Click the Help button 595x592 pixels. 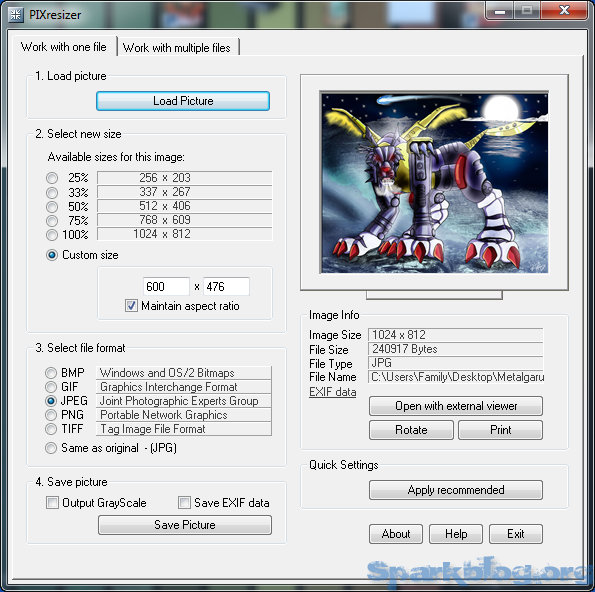tap(456, 534)
